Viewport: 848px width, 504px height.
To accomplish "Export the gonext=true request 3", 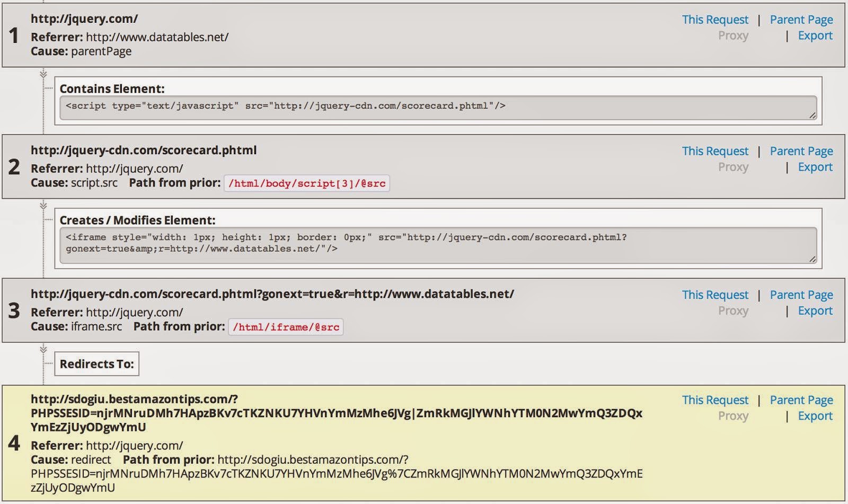I will [x=815, y=311].
